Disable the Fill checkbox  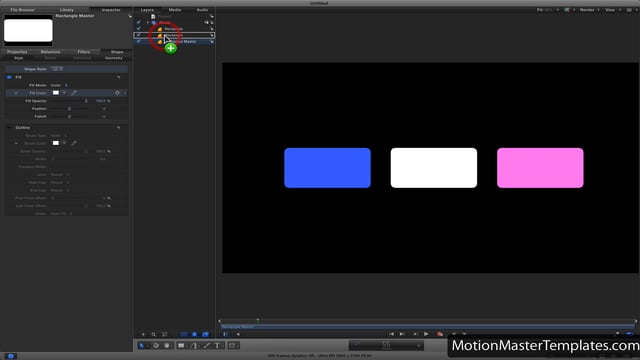(9, 77)
